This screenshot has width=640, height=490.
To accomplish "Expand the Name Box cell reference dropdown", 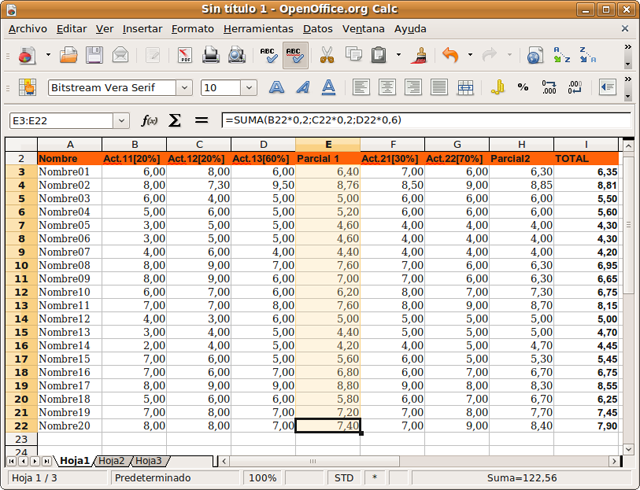I will point(121,120).
